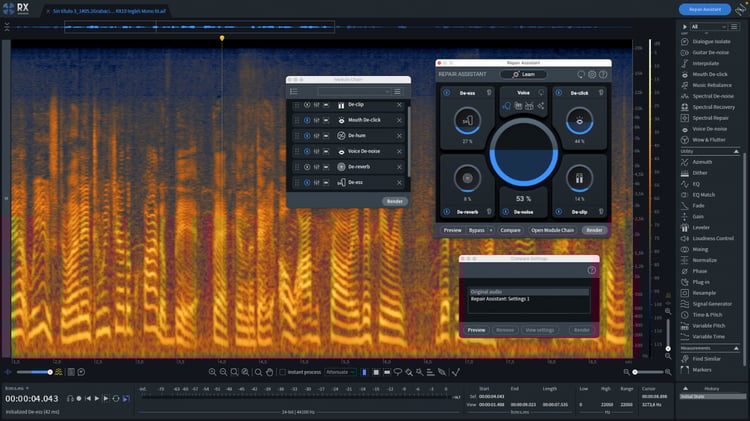Delete the De-ess module in Repair Assistant
Viewport: 750px width, 421px height.
click(x=489, y=93)
